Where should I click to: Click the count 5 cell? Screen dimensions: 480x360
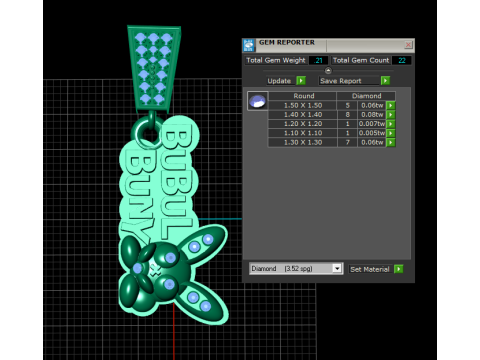click(347, 105)
